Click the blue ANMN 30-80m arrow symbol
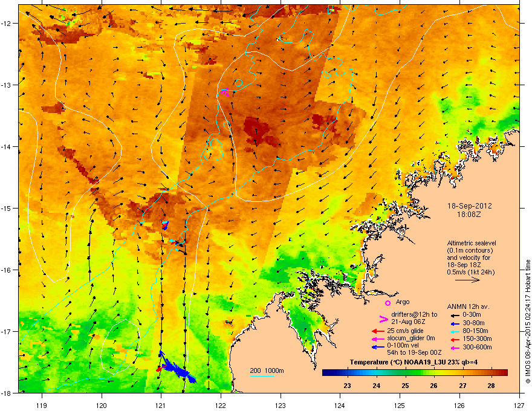532x411 pixels. pyautogui.click(x=454, y=323)
